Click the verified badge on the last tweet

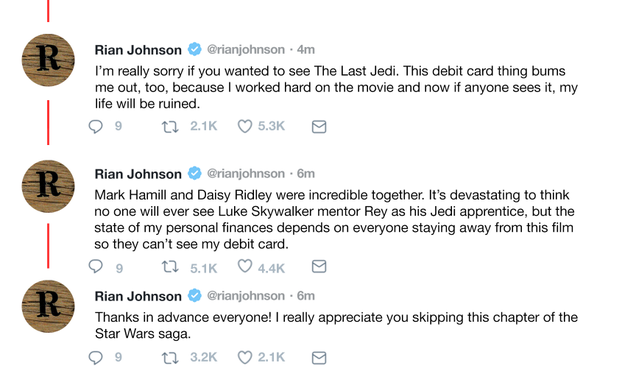[194, 296]
